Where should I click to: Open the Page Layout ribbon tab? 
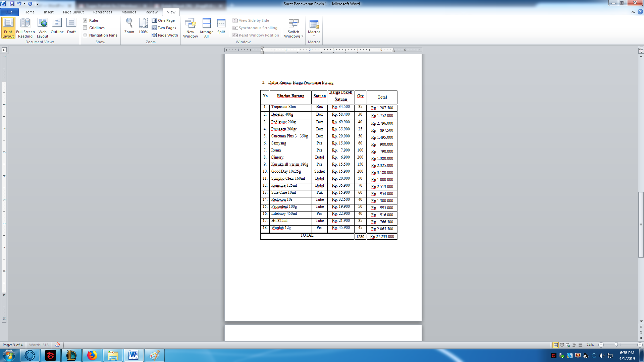point(73,12)
